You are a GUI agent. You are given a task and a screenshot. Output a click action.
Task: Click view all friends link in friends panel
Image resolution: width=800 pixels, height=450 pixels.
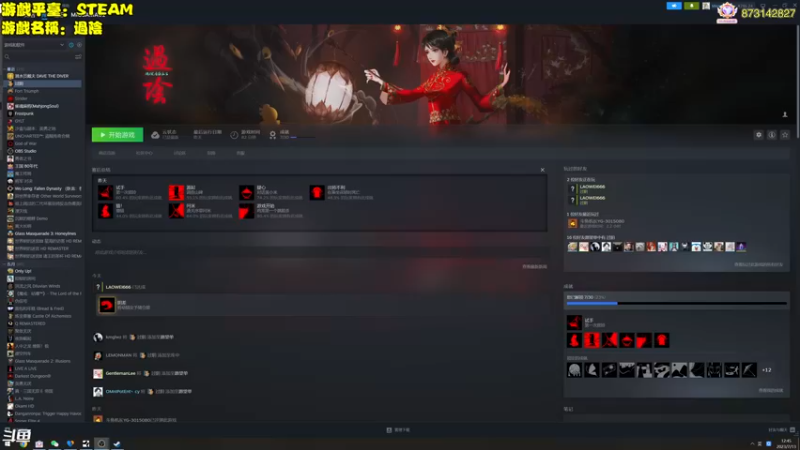(758, 264)
